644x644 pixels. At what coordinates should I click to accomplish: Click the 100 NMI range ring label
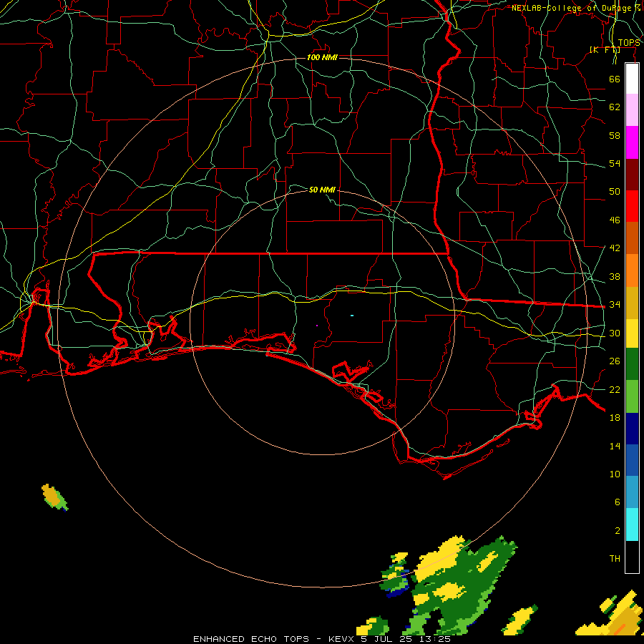[322, 57]
